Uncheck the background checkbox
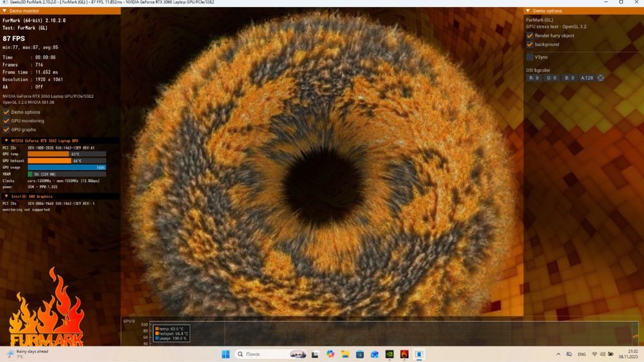Viewport: 644px width, 362px height. pyautogui.click(x=530, y=44)
